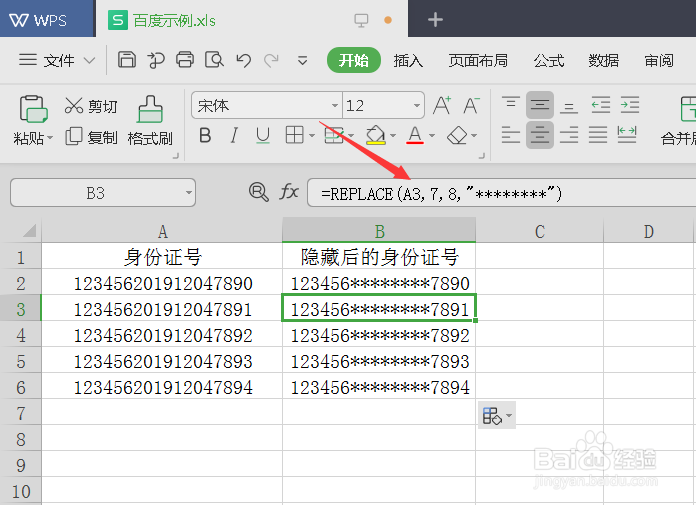
Task: Select the 百度示例.xls document tab
Action: pos(251,20)
